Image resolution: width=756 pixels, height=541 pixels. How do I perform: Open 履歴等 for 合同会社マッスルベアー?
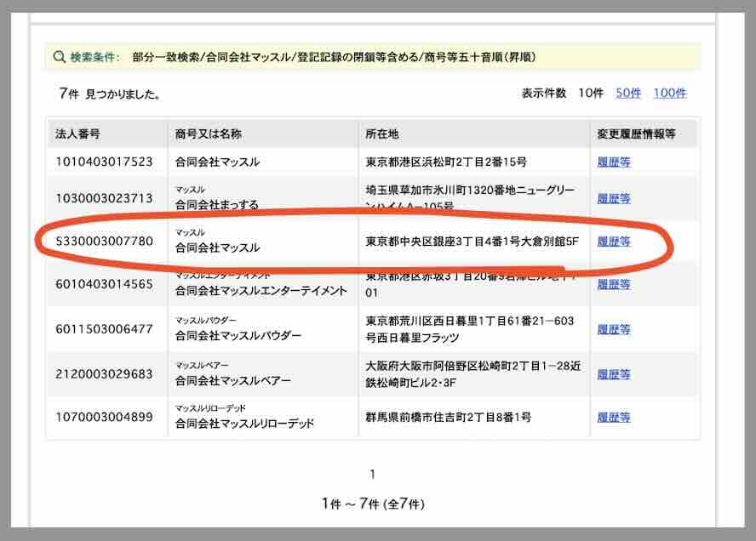pyautogui.click(x=614, y=374)
